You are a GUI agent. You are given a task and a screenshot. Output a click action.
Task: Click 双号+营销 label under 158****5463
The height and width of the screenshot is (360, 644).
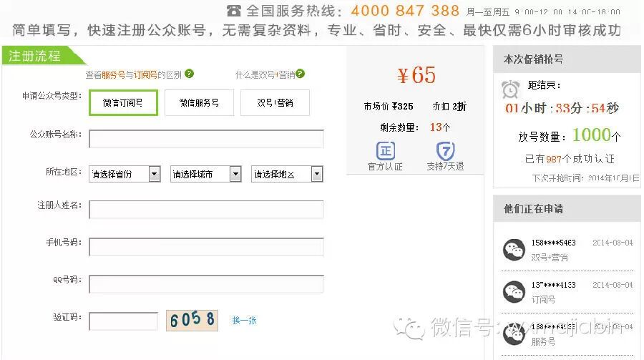tap(550, 258)
